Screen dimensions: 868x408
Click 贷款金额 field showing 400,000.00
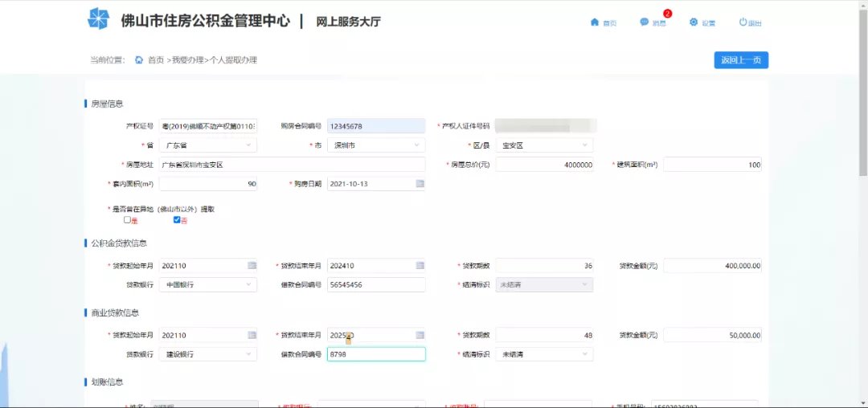(x=712, y=265)
